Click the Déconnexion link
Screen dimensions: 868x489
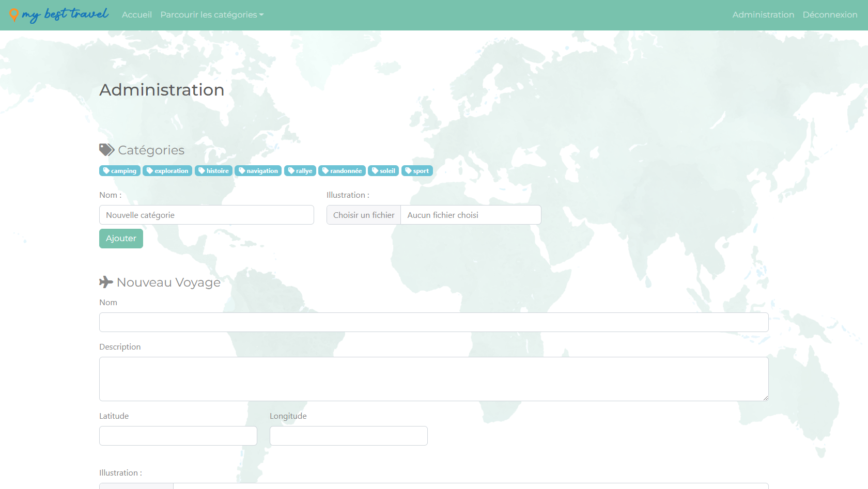[x=830, y=15]
